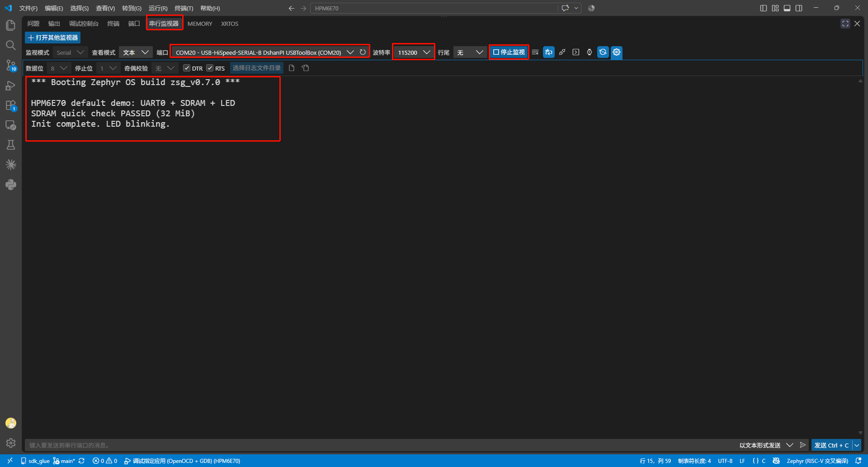Open the view mode (文本) dropdown
This screenshot has height=467, width=868.
[x=136, y=52]
